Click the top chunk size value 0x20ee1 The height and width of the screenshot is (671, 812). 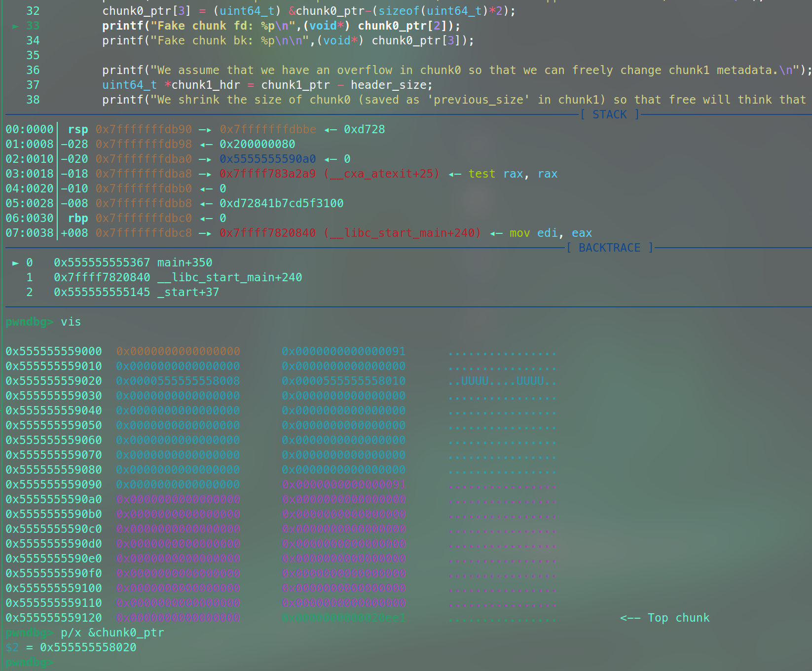[x=344, y=618]
